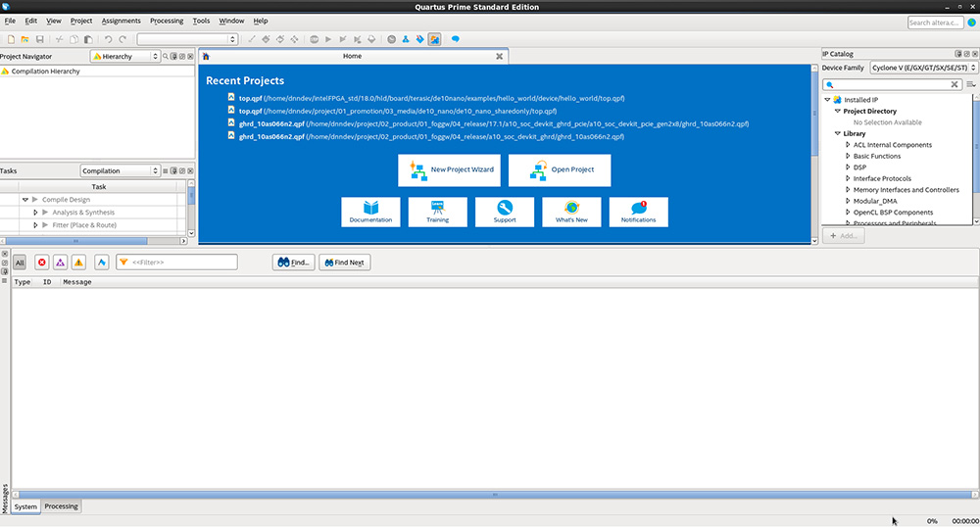The image size is (980, 527).
Task: Collapse the Installed IP tree node
Action: tap(827, 100)
